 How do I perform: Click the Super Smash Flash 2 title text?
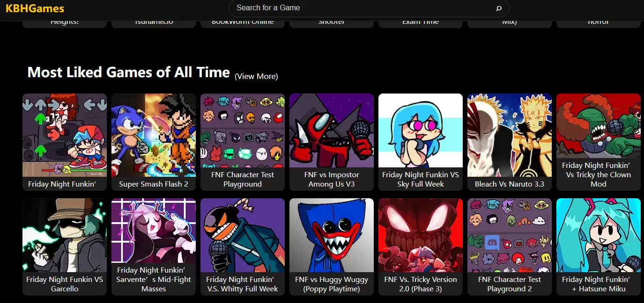pyautogui.click(x=154, y=184)
